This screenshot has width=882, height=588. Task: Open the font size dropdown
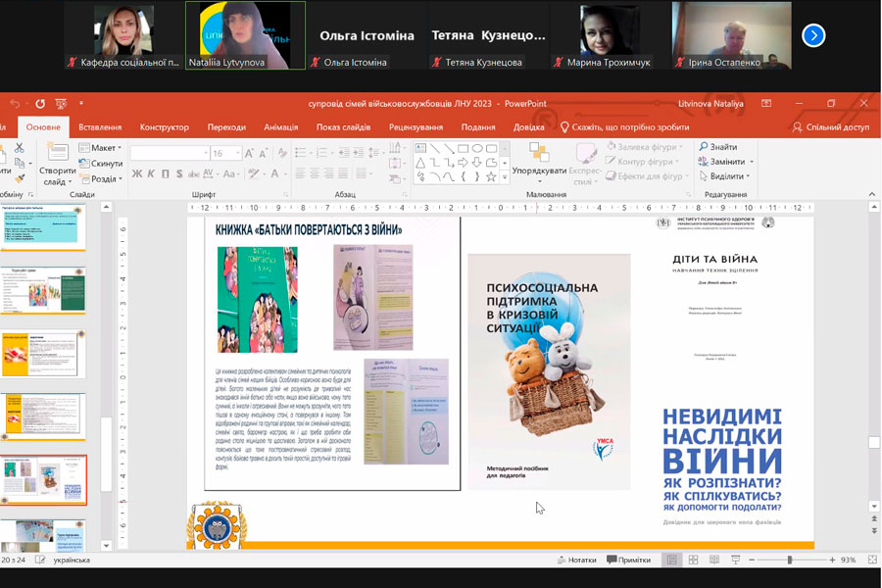click(235, 153)
